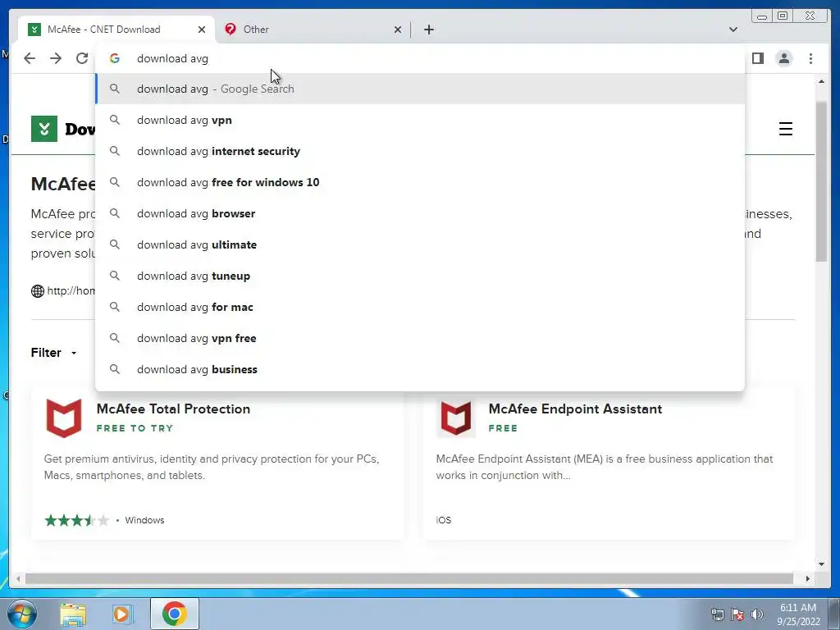Click the vertical scrollbar thumb
The image size is (840, 630).
pyautogui.click(x=821, y=181)
